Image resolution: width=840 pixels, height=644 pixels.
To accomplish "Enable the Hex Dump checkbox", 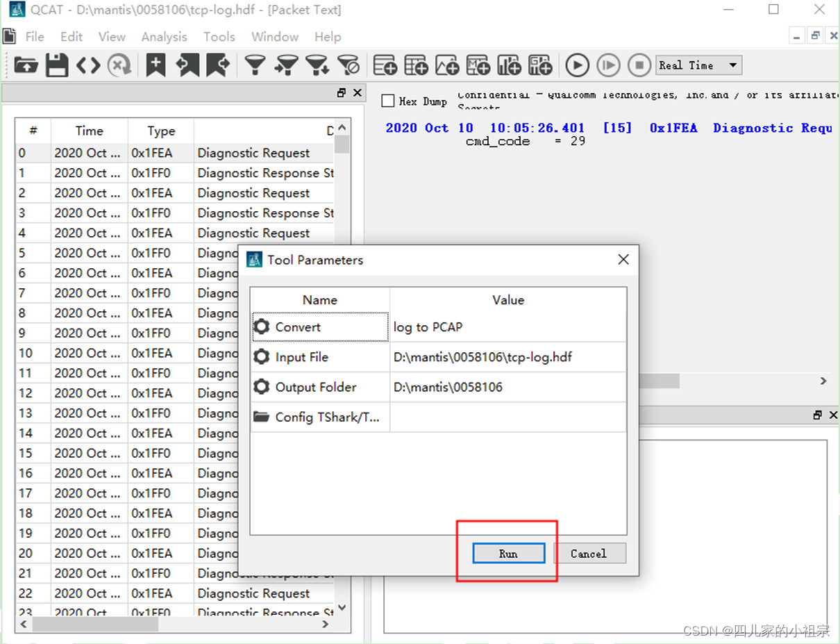I will click(x=388, y=101).
